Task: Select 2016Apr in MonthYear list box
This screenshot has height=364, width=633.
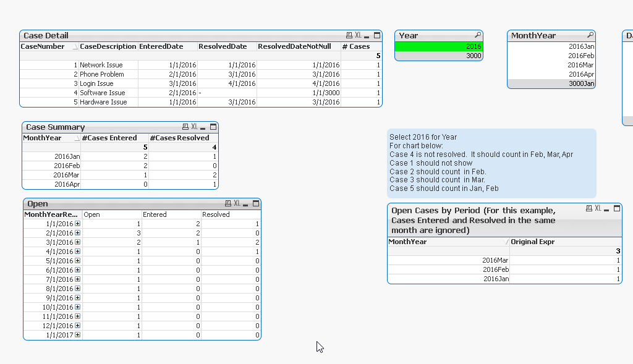Action: tap(551, 74)
